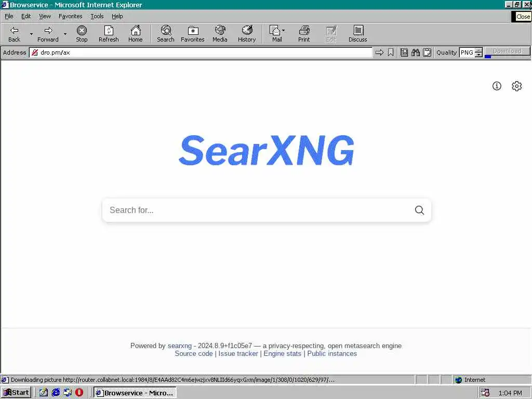Click the first quick launch notepad icon
532x399 pixels.
tap(44, 393)
